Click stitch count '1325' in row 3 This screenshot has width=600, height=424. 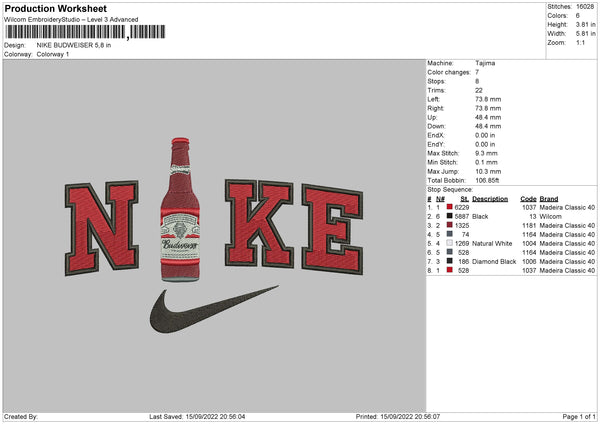point(462,225)
